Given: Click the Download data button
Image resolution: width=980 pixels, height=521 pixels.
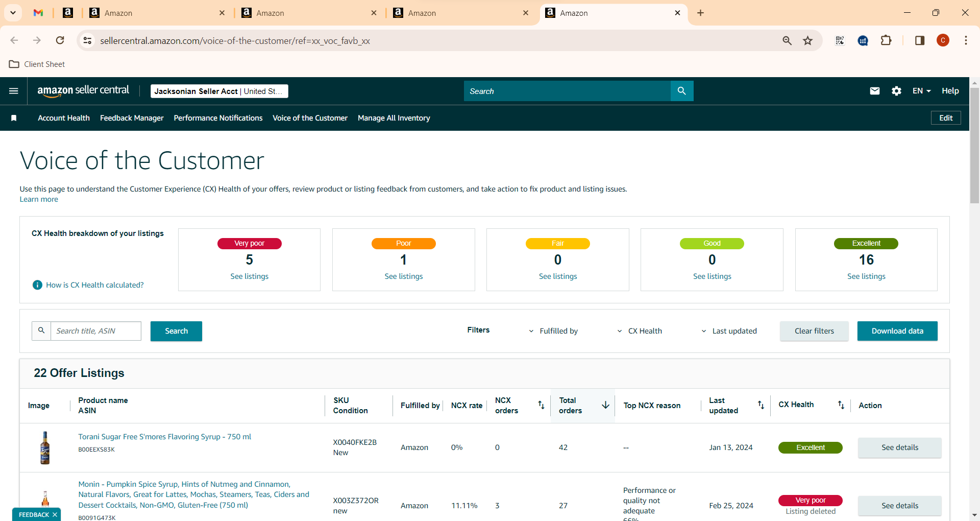Looking at the screenshot, I should coord(897,331).
